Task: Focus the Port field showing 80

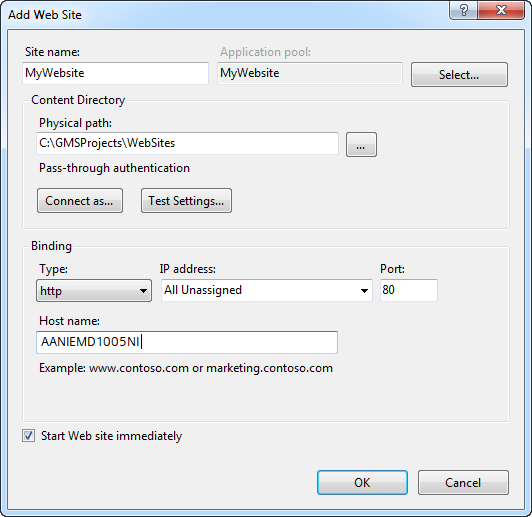Action: (x=409, y=290)
